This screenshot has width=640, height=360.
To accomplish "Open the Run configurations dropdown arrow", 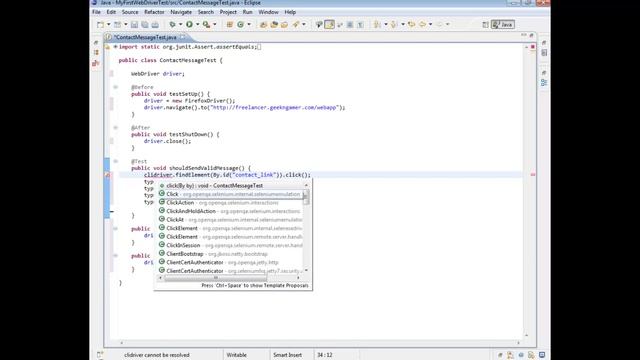I will click(x=198, y=24).
